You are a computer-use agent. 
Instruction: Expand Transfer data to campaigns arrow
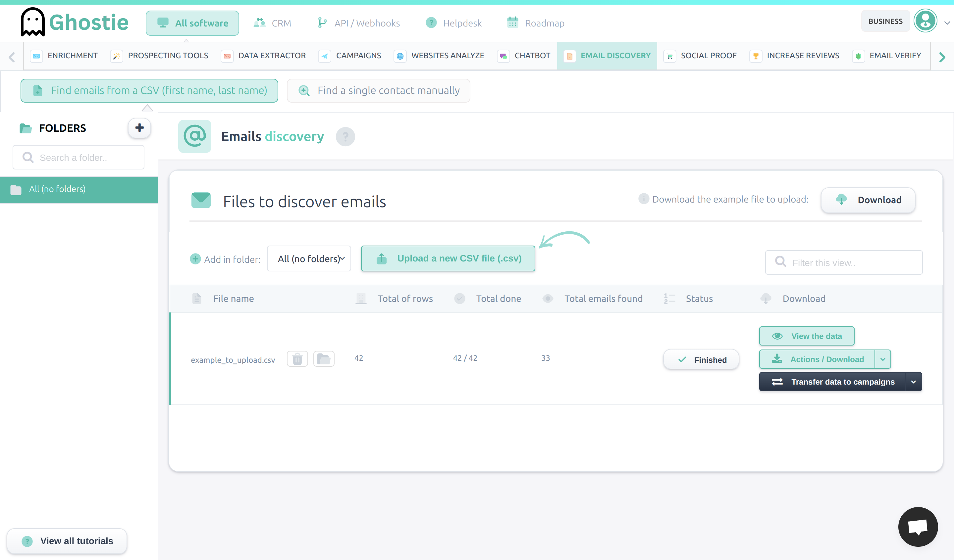914,382
